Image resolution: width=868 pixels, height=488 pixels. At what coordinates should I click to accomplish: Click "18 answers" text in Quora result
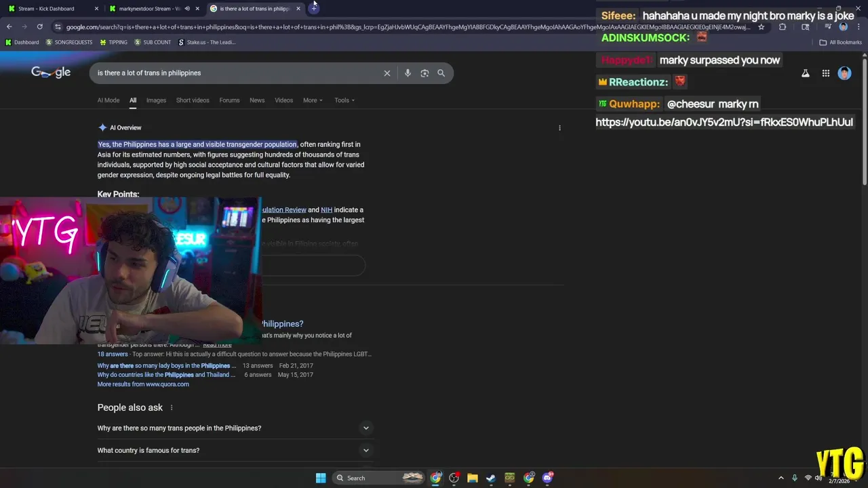(113, 354)
